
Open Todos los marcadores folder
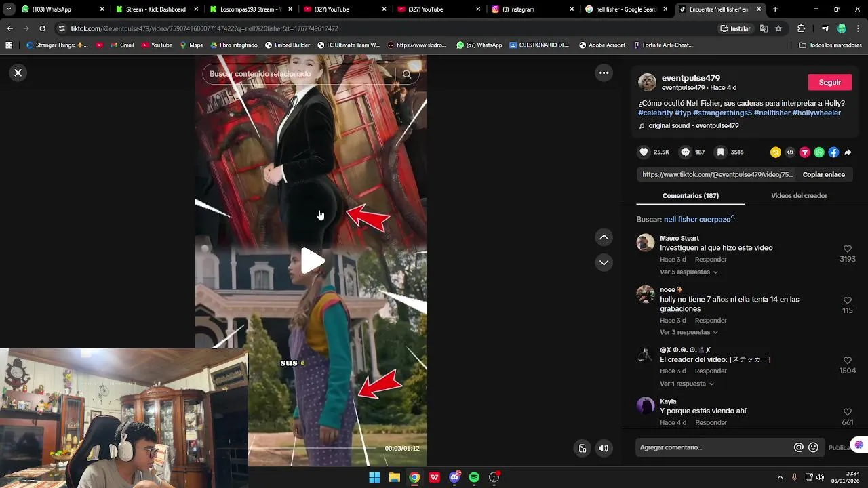click(831, 45)
